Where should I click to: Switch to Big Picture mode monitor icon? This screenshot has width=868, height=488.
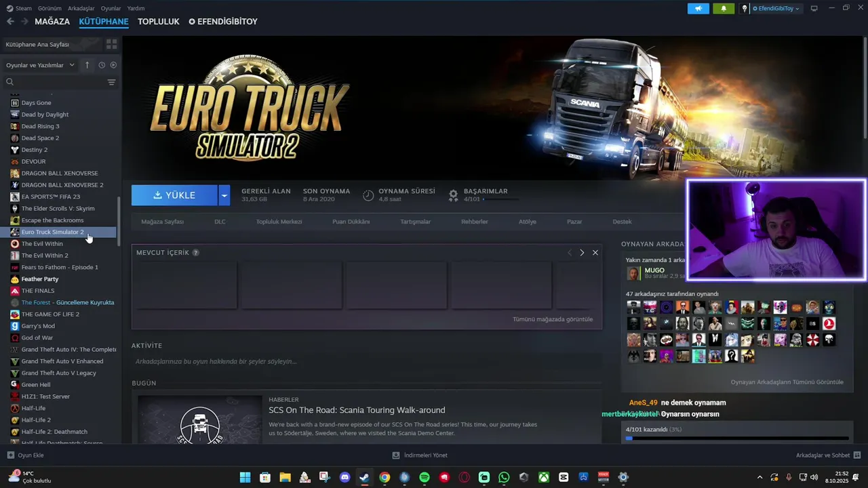coord(814,9)
